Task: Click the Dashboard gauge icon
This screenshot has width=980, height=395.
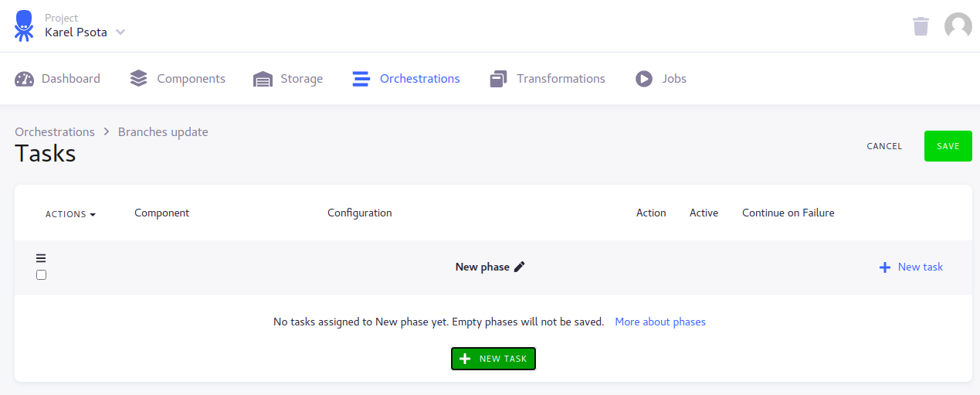Action: 25,79
